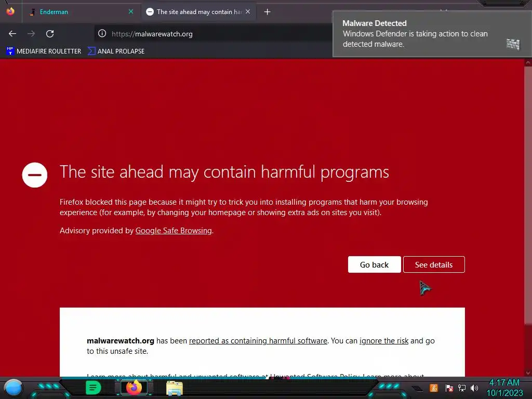Click the Firefox taskbar icon
This screenshot has width=532, height=399.
(x=134, y=388)
